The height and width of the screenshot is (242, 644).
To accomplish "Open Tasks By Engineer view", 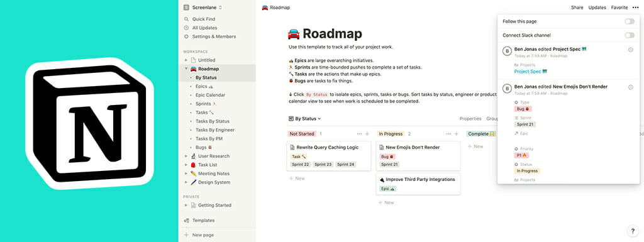I will pyautogui.click(x=215, y=129).
